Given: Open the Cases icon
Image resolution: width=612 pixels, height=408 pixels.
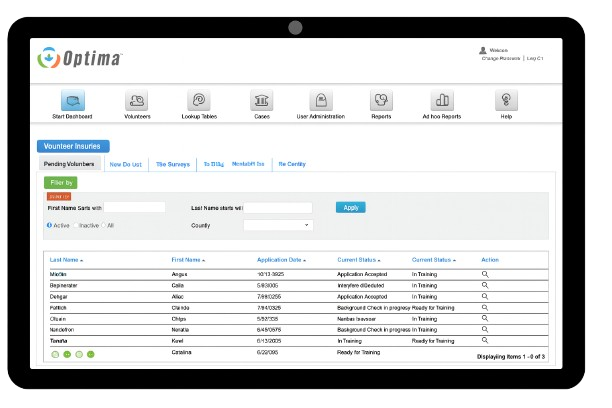Looking at the screenshot, I should click(x=261, y=101).
